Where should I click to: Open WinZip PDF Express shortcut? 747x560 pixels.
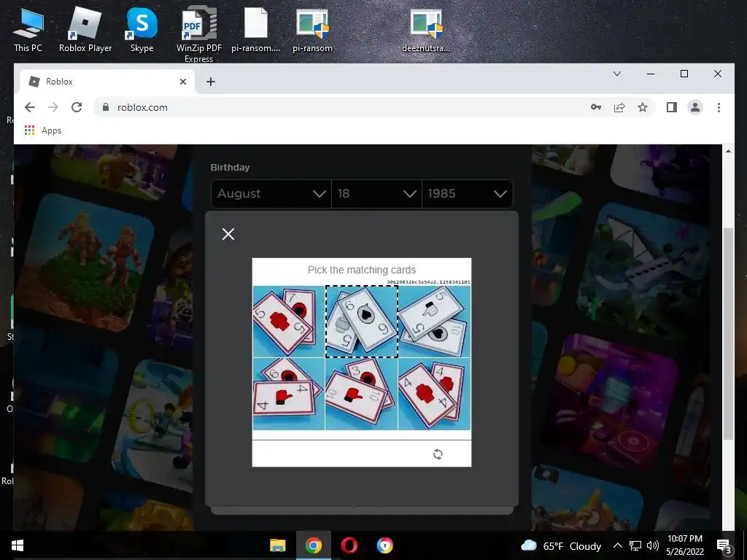pos(198,34)
